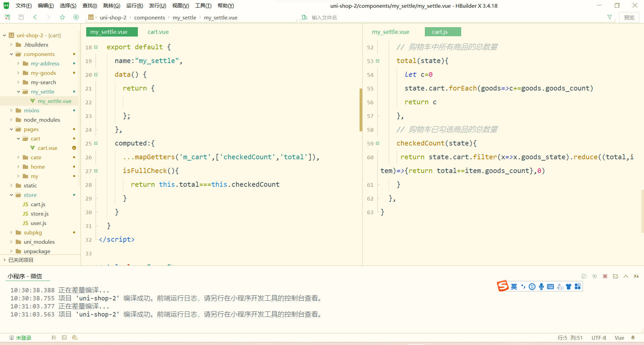Fold checkedCount at line 59
The height and width of the screenshot is (345, 644).
(x=378, y=143)
